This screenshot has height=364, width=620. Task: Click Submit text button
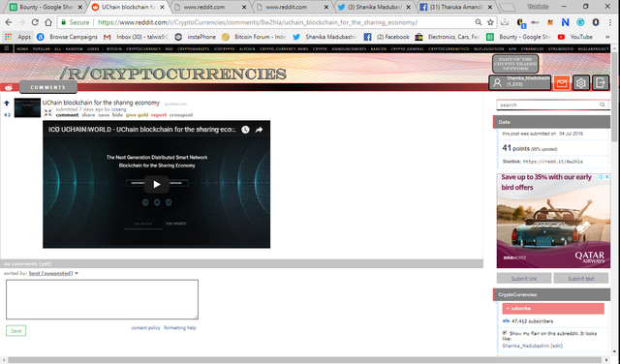pyautogui.click(x=581, y=278)
